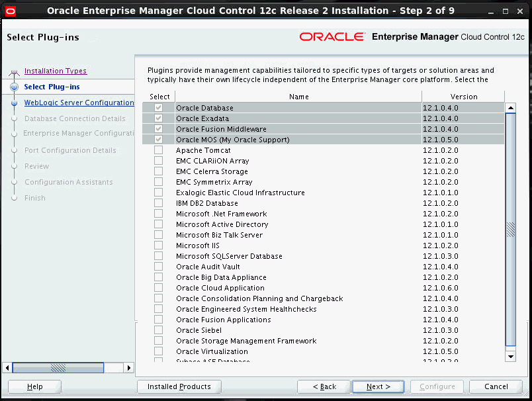Proceed with the Next button
The height and width of the screenshot is (401, 532).
pos(378,386)
